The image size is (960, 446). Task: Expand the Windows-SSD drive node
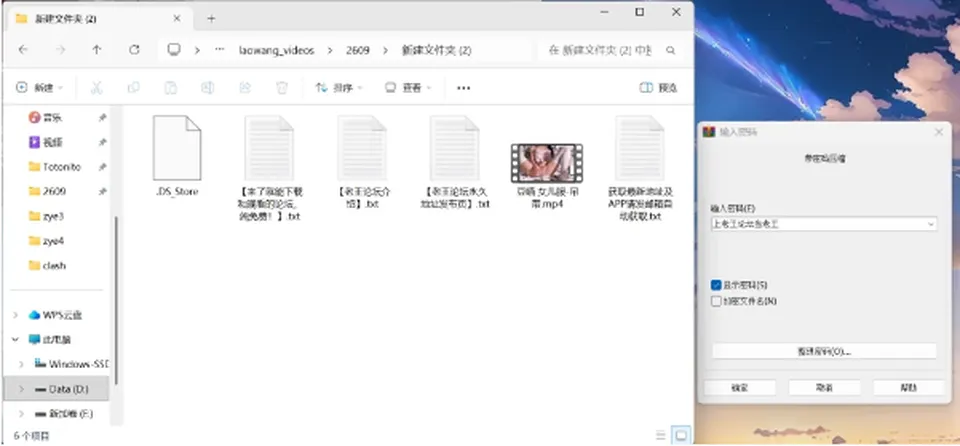coord(21,364)
